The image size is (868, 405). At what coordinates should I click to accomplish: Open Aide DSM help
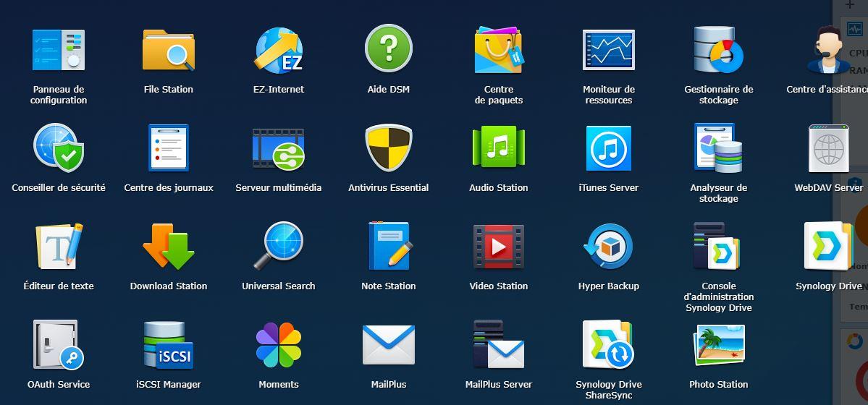(x=389, y=48)
